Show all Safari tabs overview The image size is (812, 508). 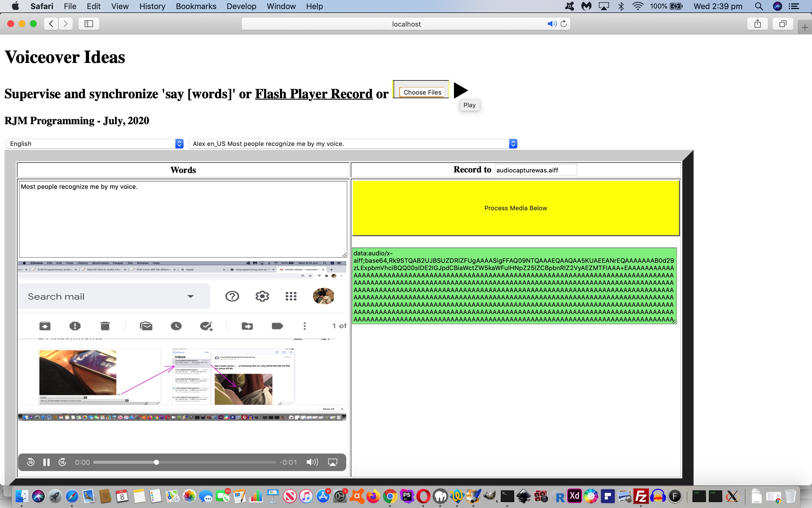pyautogui.click(x=783, y=23)
